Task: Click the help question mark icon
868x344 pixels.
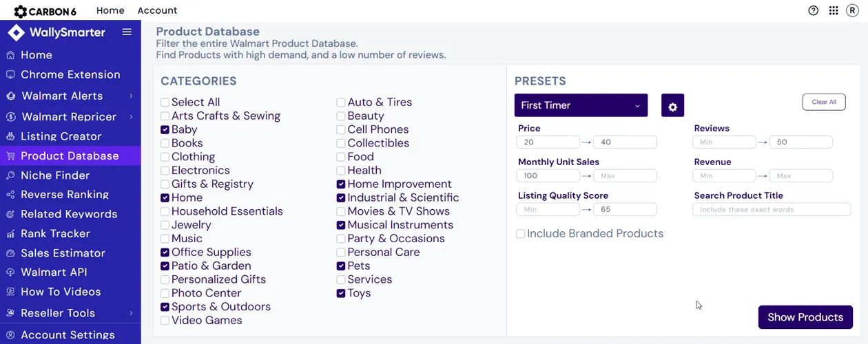Action: (813, 10)
